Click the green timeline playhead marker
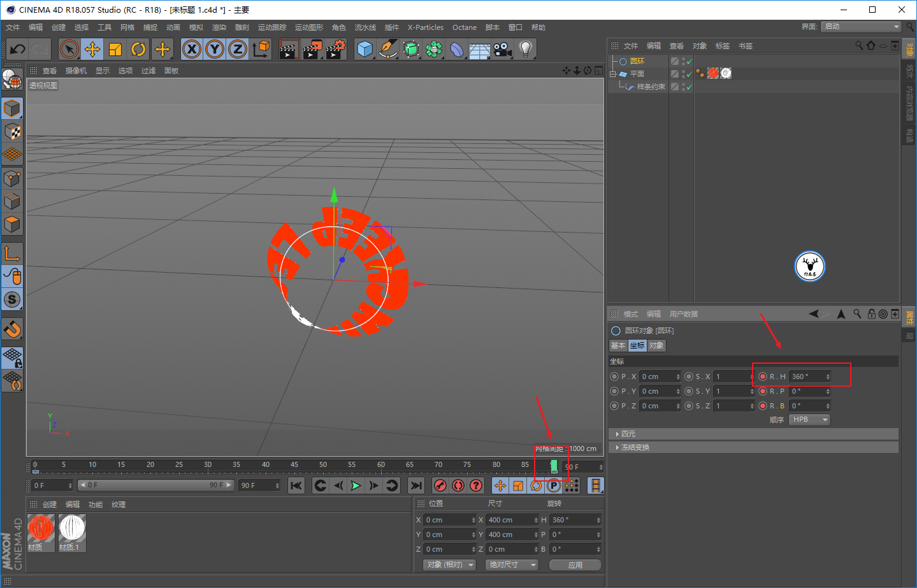Screen dimensions: 917x588 click(554, 466)
